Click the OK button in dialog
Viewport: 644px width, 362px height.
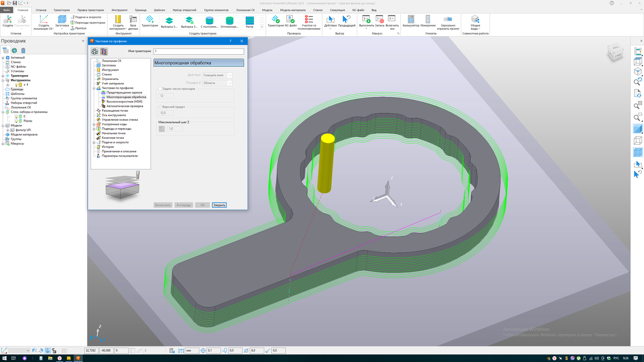pos(202,205)
